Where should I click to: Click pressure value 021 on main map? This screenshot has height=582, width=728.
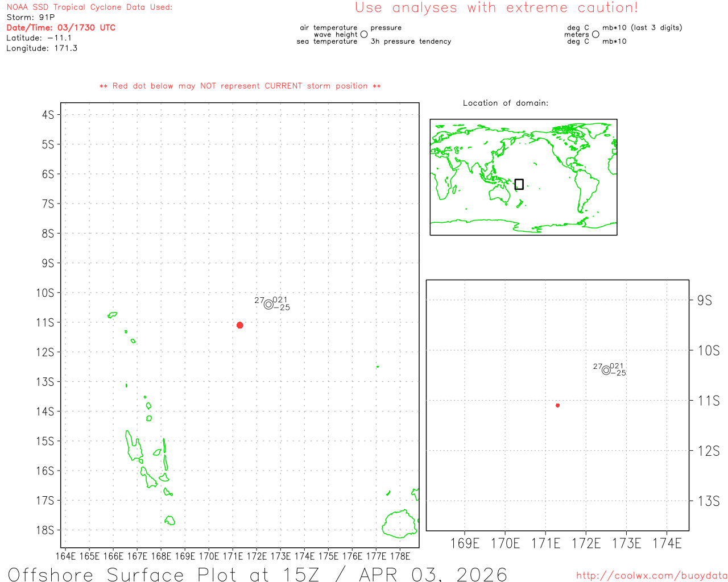pyautogui.click(x=280, y=300)
